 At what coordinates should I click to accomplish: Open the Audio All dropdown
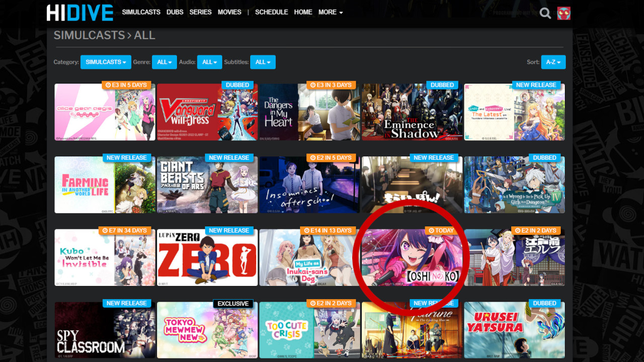coord(210,62)
